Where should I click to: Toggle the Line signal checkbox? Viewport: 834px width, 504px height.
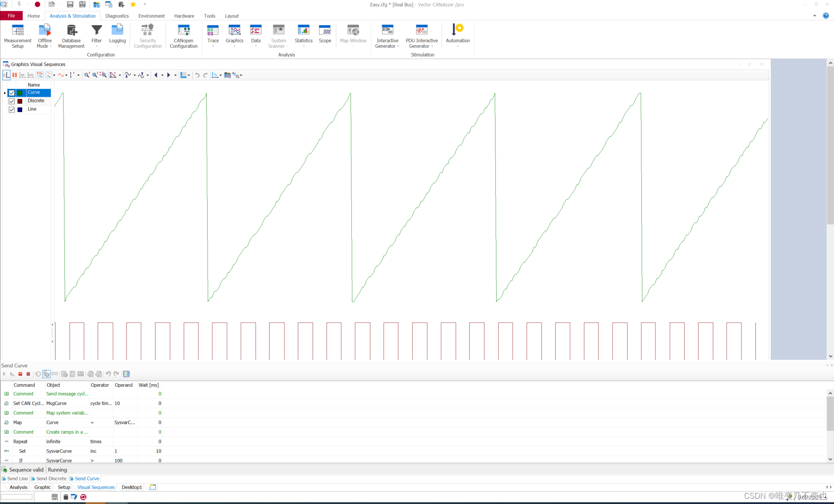click(12, 109)
